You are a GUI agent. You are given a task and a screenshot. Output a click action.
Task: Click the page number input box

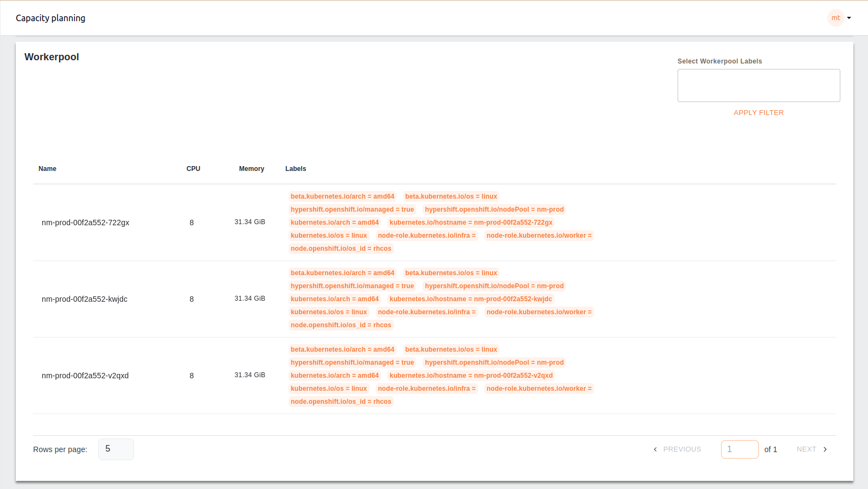click(739, 449)
